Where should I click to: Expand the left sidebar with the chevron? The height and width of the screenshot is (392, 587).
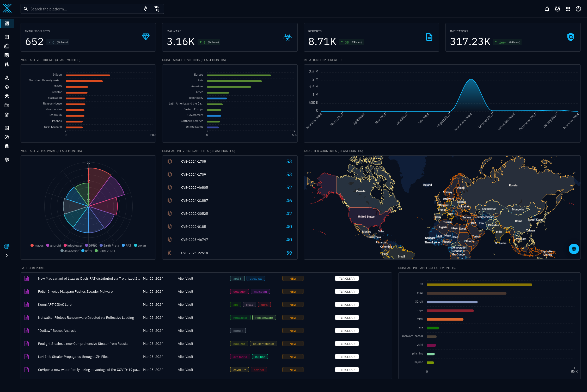[7, 255]
